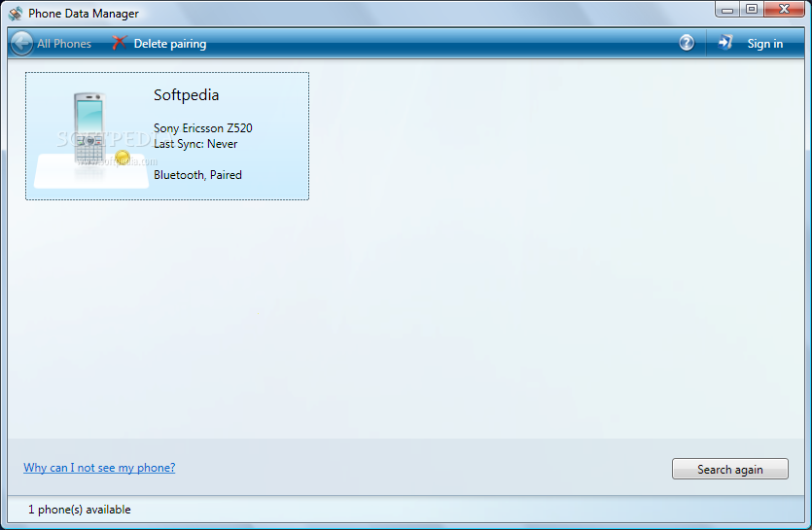Select the Softpedia phone name

point(187,94)
